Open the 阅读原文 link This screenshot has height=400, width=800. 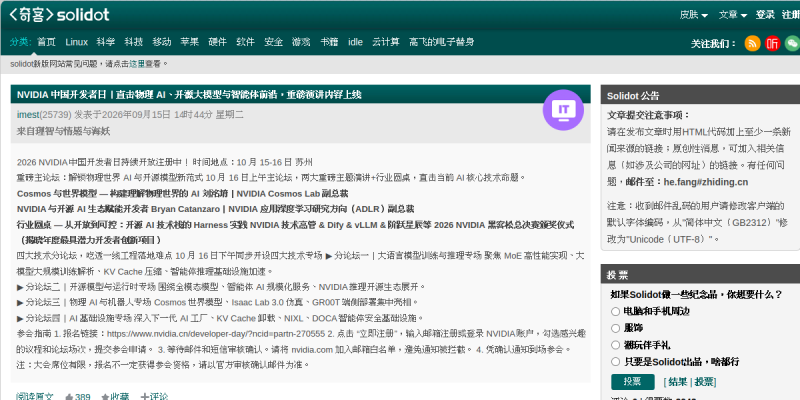click(35, 396)
